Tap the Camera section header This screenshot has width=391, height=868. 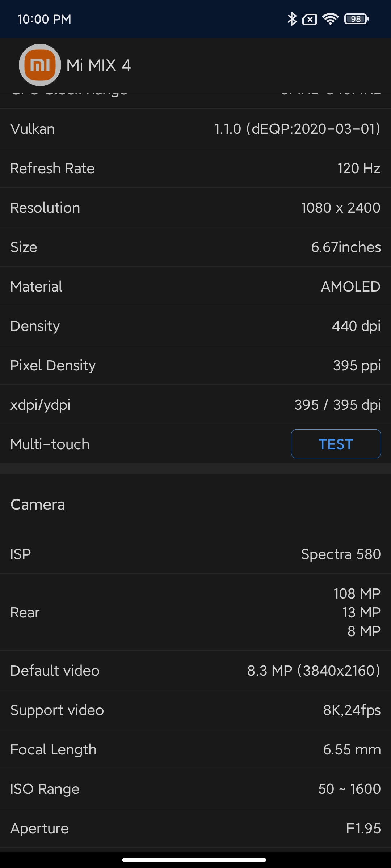tap(38, 505)
